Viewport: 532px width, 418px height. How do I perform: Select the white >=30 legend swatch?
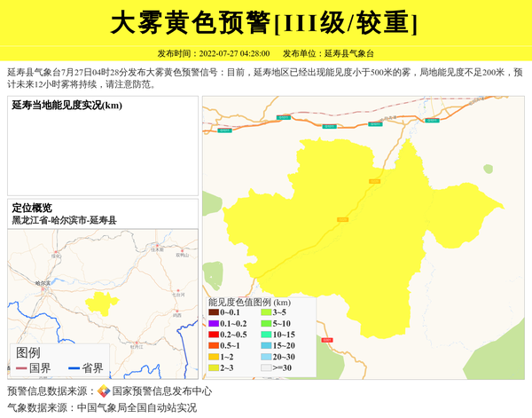[266, 367]
